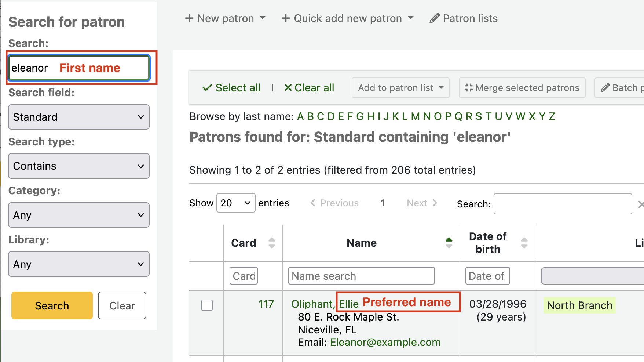Click the Clear all X icon
This screenshot has height=362, width=644.
(x=288, y=88)
